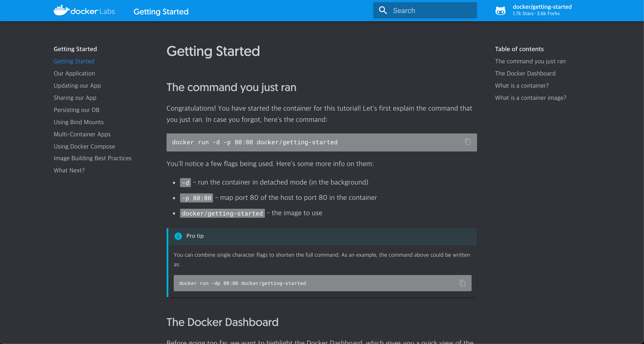Navigate to Persisting our DB
Viewport: 644px width, 344px height.
(x=76, y=110)
